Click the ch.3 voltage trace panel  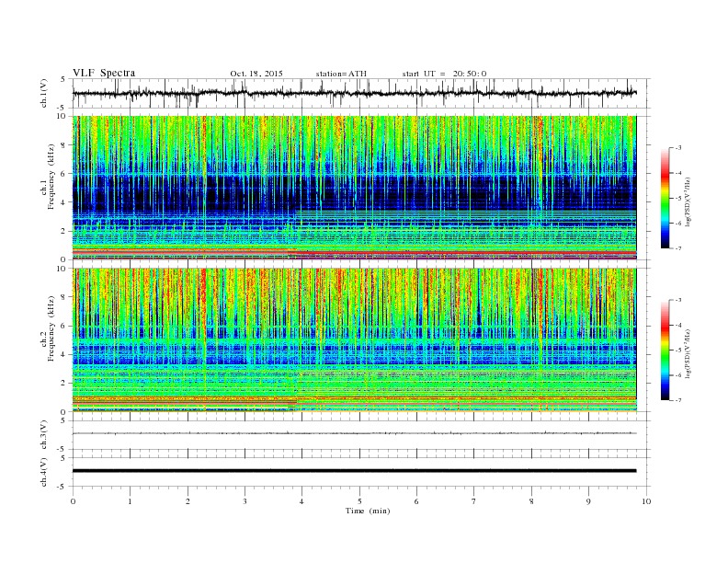click(361, 435)
